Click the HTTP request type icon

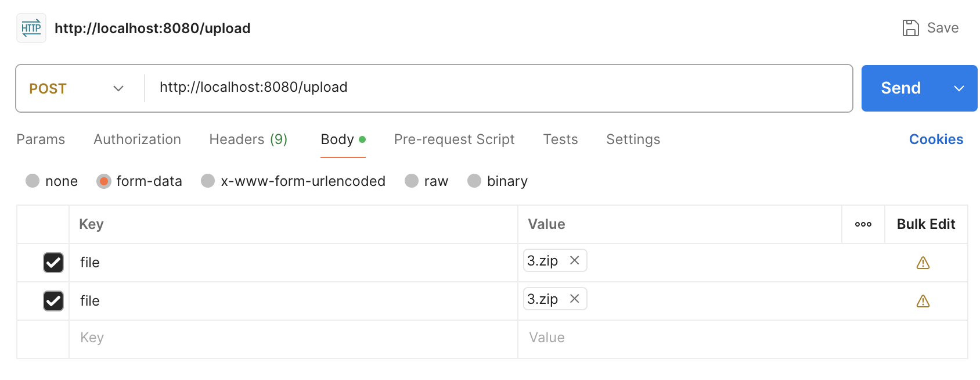[x=31, y=28]
